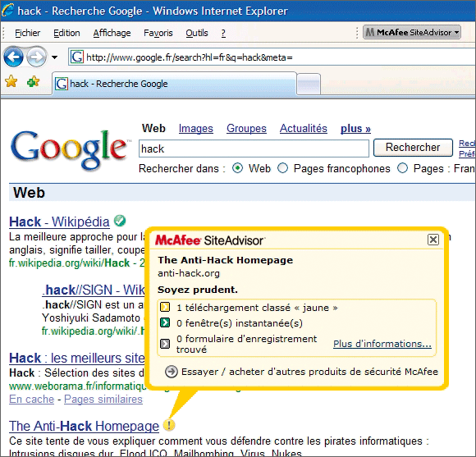This screenshot has height=457, width=476.
Task: Select the 'Pages : France' radio button
Action: pos(402,168)
